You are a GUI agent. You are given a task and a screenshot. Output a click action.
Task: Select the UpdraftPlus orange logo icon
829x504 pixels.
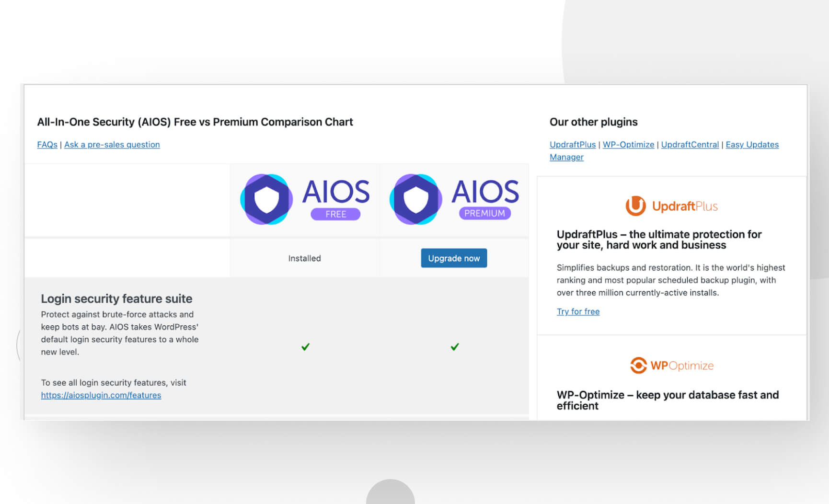tap(635, 206)
